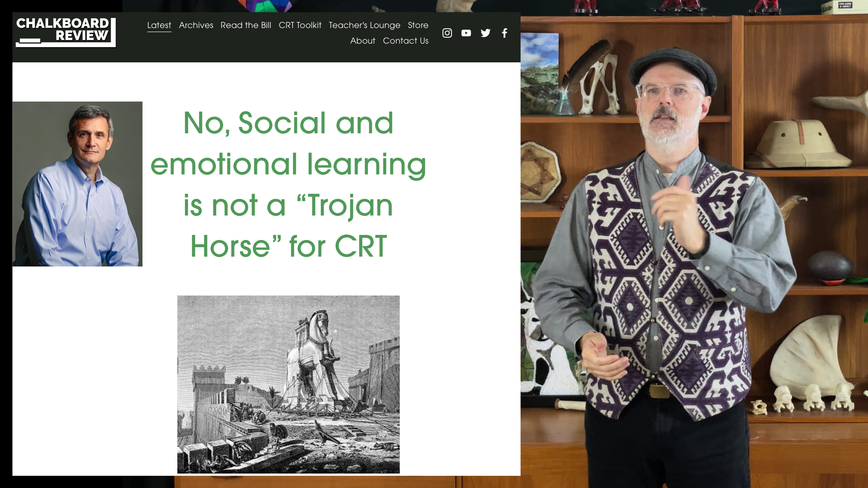Click the Teacher's Lounge navigation link
The image size is (868, 488).
point(364,25)
